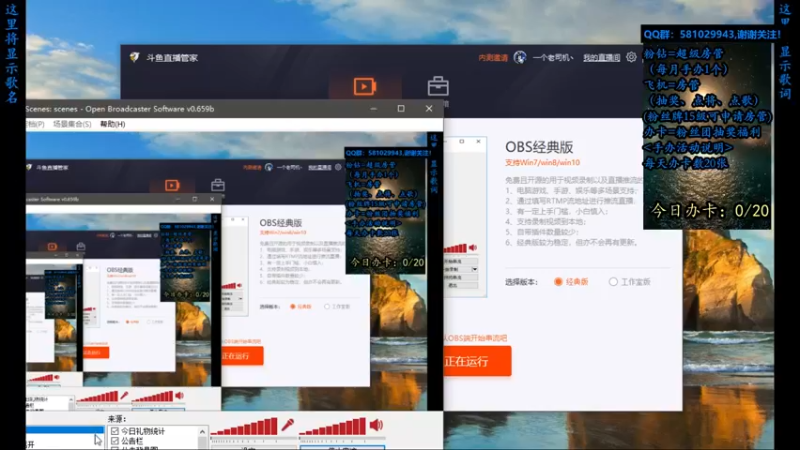Close the Open Broadcaster Software window
800x450 pixels.
coord(429,109)
